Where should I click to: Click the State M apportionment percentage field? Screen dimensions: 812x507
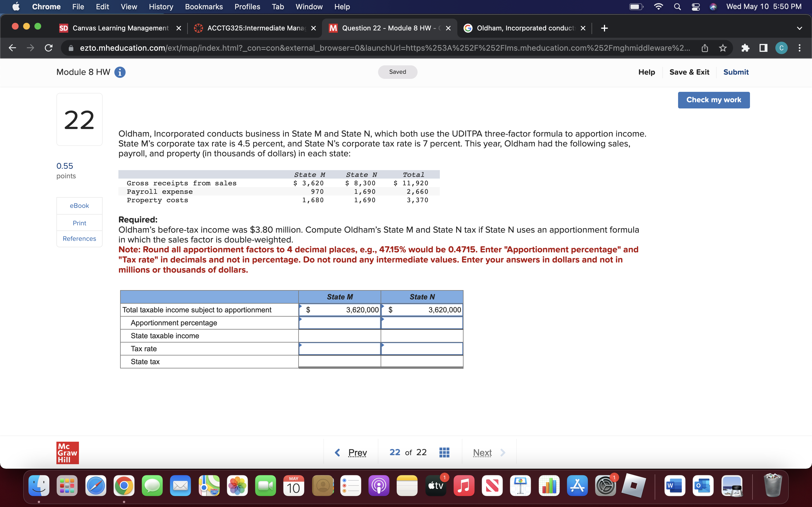(339, 323)
